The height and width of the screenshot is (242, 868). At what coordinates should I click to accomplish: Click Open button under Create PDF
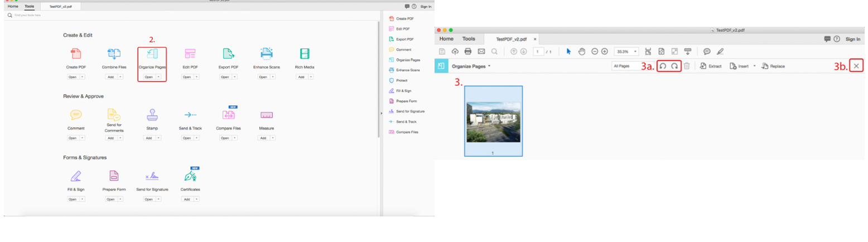pos(73,77)
